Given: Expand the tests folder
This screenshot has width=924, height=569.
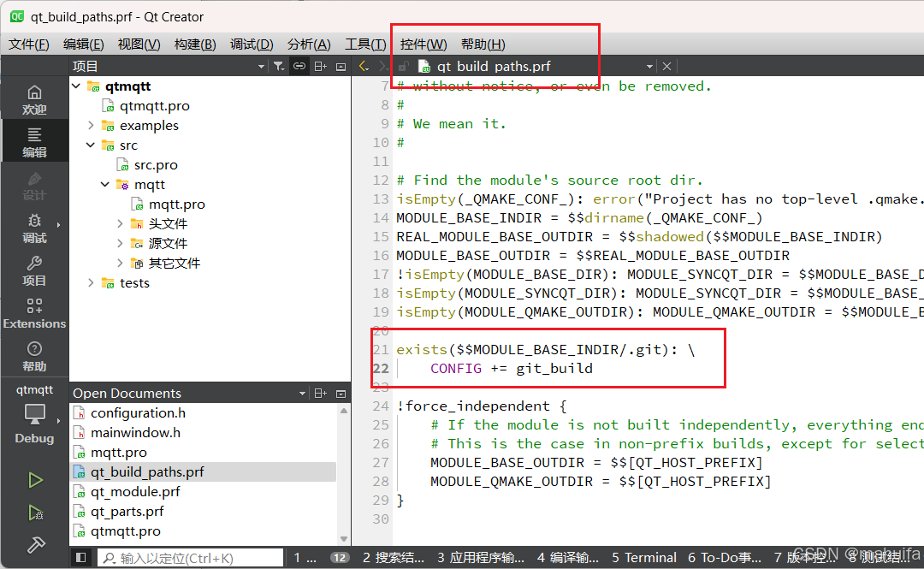Looking at the screenshot, I should click(90, 282).
